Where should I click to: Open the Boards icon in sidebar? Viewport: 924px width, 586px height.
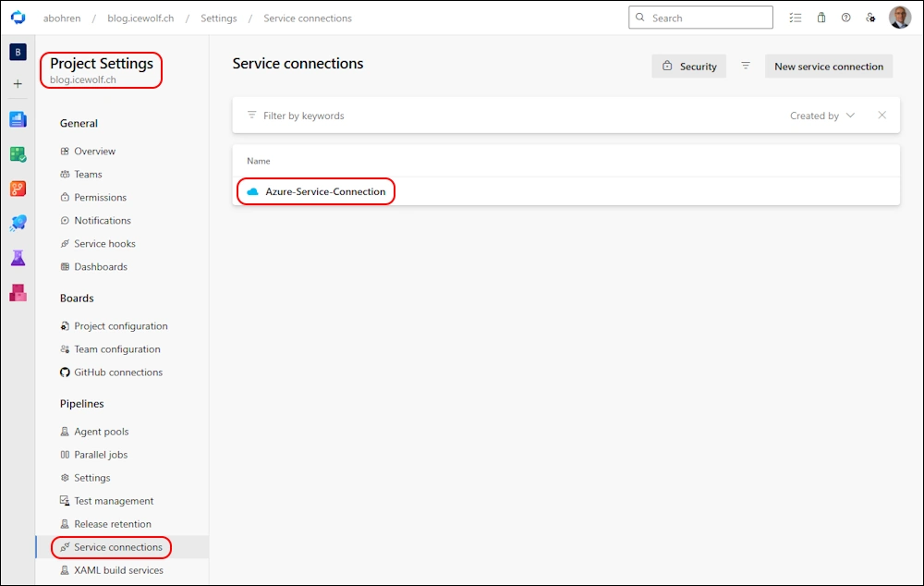coord(18,154)
